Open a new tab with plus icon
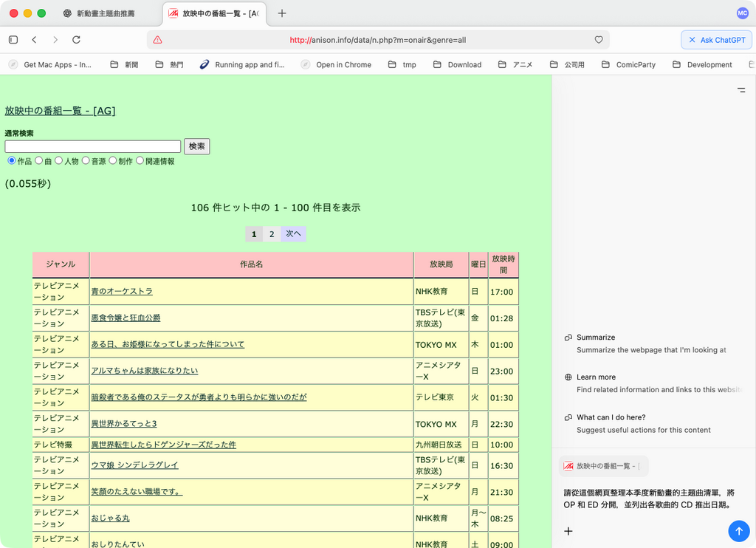This screenshot has height=548, width=756. click(282, 13)
